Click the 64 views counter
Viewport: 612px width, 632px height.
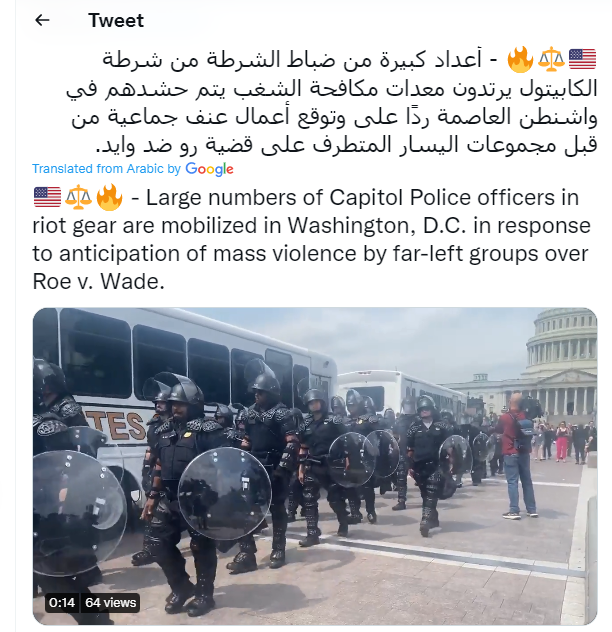(x=110, y=603)
